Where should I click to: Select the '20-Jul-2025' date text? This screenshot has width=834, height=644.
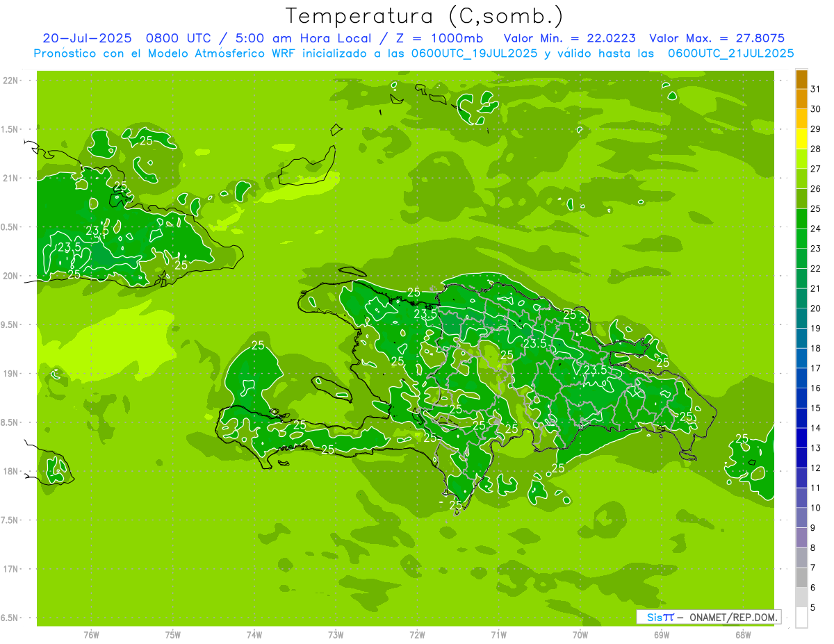(87, 38)
